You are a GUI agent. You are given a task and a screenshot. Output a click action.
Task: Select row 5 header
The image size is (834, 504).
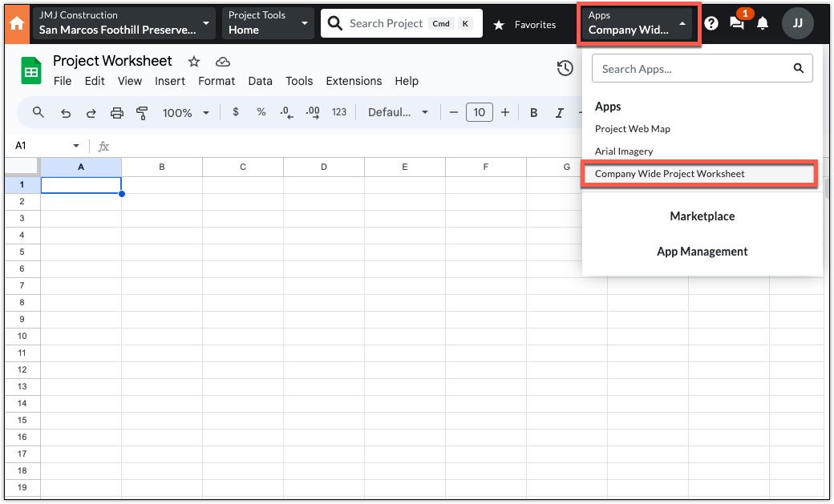click(x=22, y=252)
